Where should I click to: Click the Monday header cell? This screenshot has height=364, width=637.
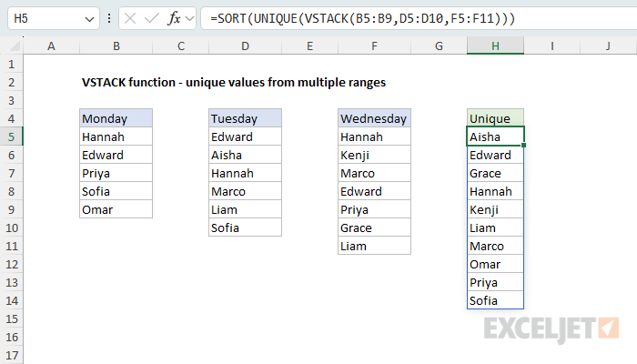(x=116, y=118)
